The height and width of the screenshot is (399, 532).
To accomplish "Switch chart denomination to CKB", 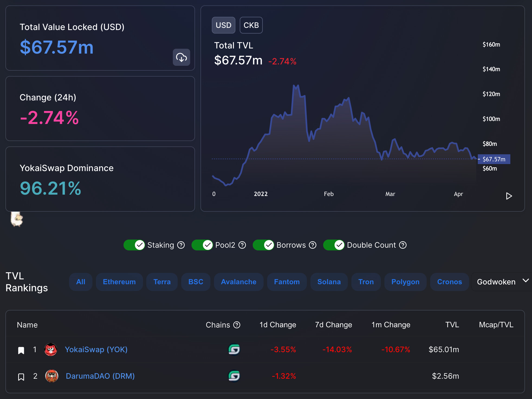I will click(x=251, y=25).
